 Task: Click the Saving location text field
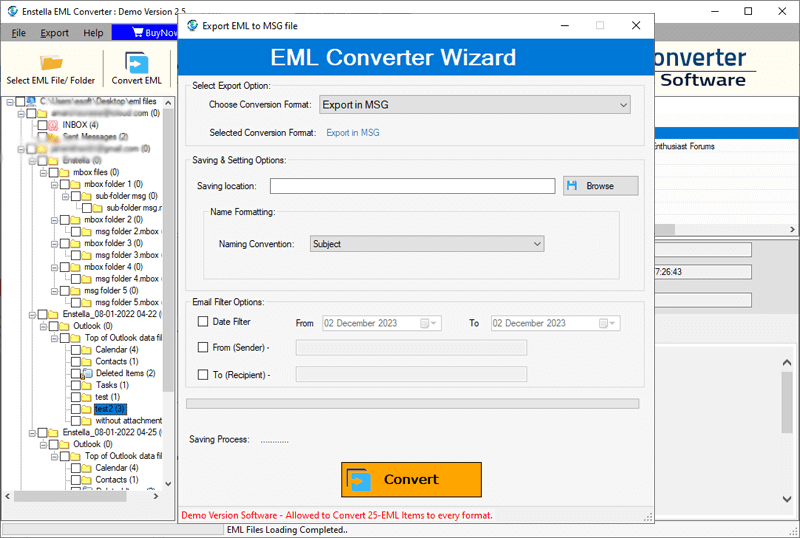pyautogui.click(x=412, y=186)
